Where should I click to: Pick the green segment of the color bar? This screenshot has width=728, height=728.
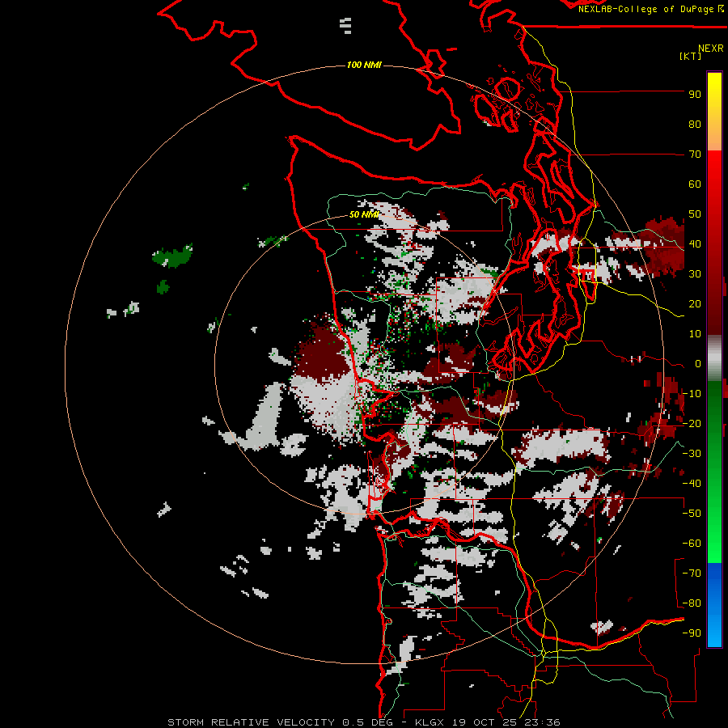[x=714, y=472]
